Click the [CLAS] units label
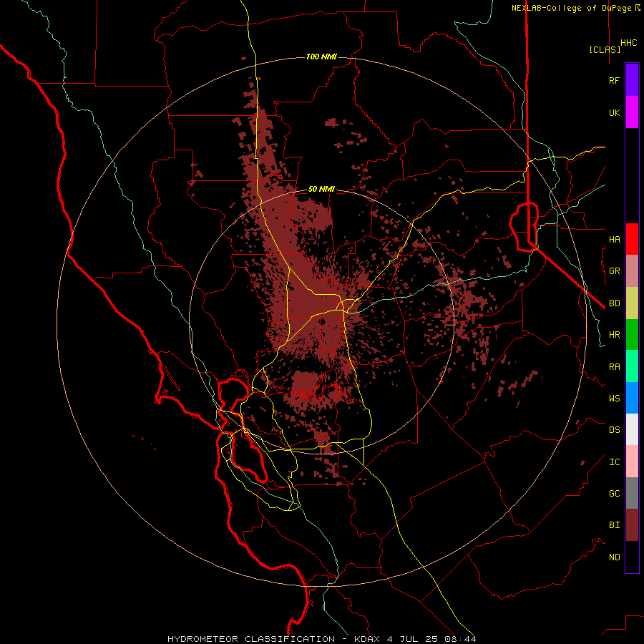This screenshot has height=644, width=644. 605,49
